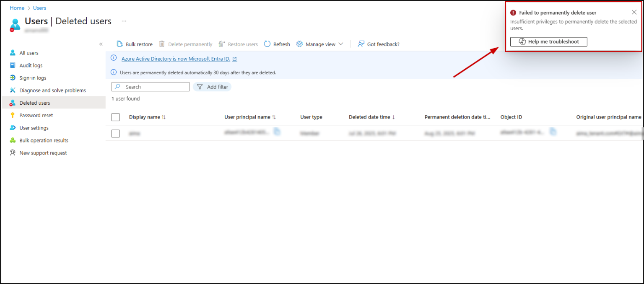Click the Refresh icon on the toolbar
The height and width of the screenshot is (284, 644).
click(x=267, y=44)
